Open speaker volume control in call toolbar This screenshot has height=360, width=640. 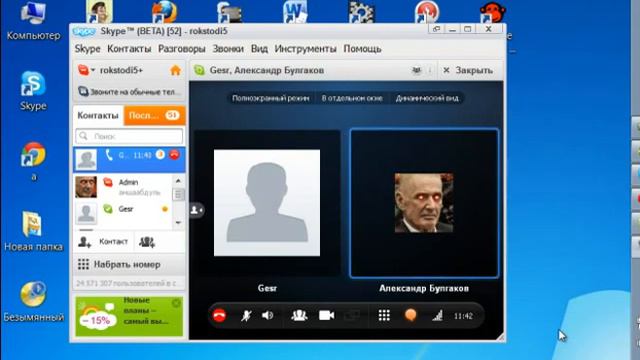268,315
